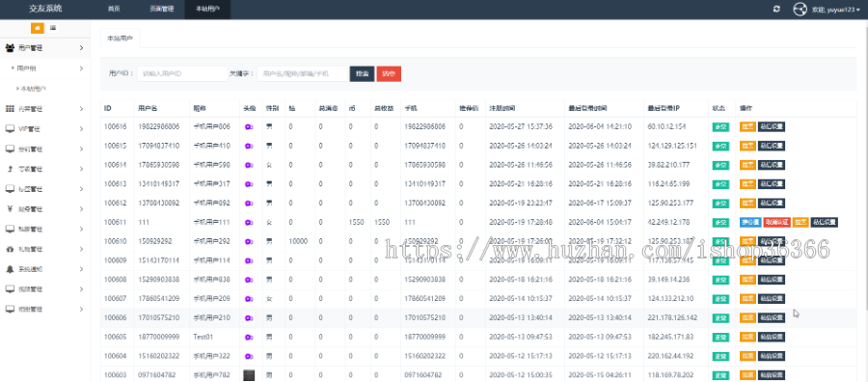Click the blue button in row 100611
868x382 pixels.
point(750,223)
